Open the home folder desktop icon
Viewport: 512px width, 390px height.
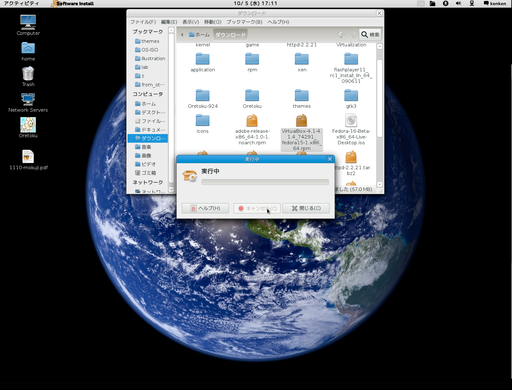pos(28,51)
